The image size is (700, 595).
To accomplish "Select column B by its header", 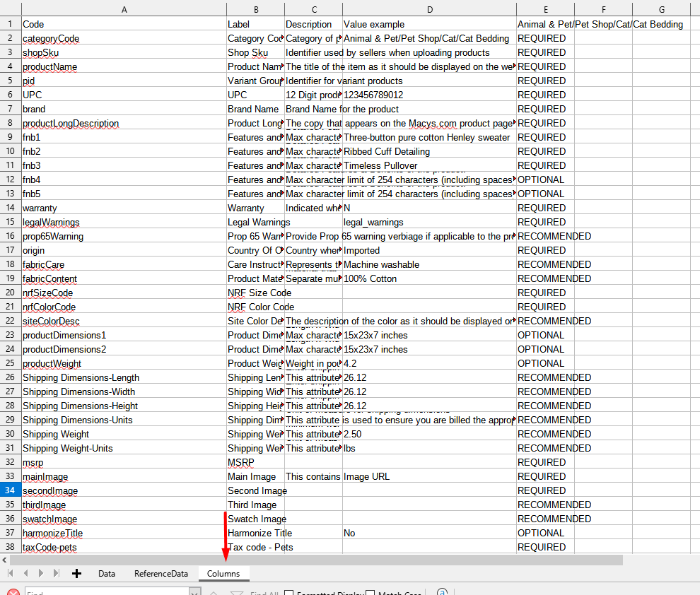I will (x=256, y=9).
